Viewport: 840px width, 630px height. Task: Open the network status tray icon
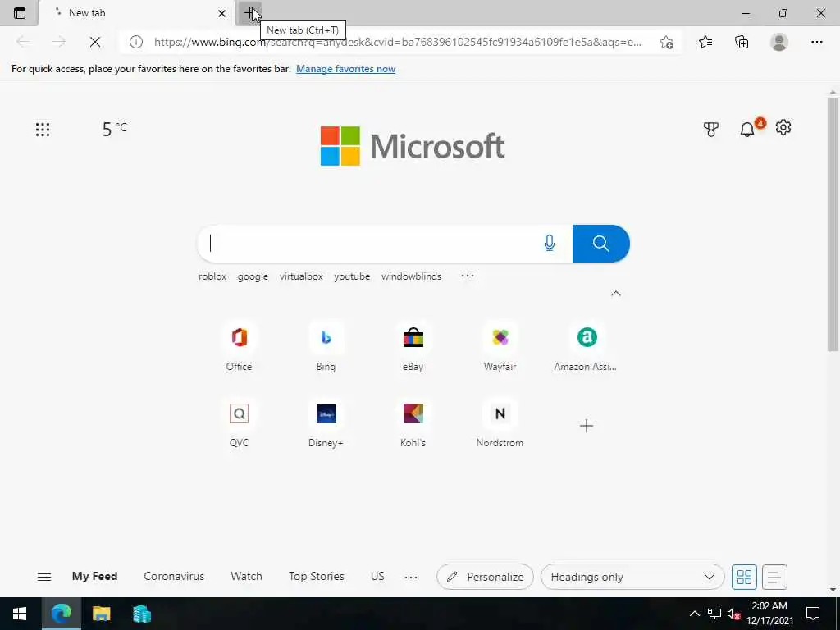(x=714, y=614)
